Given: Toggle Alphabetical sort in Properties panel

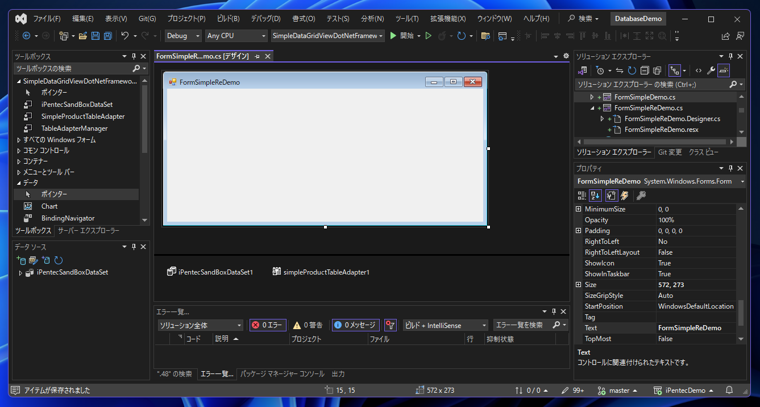Looking at the screenshot, I should [x=596, y=195].
